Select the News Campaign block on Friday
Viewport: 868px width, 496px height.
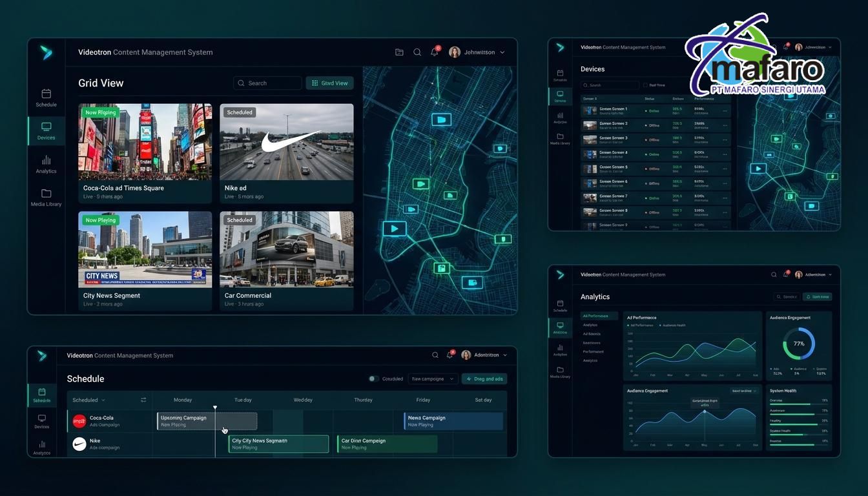click(x=453, y=421)
